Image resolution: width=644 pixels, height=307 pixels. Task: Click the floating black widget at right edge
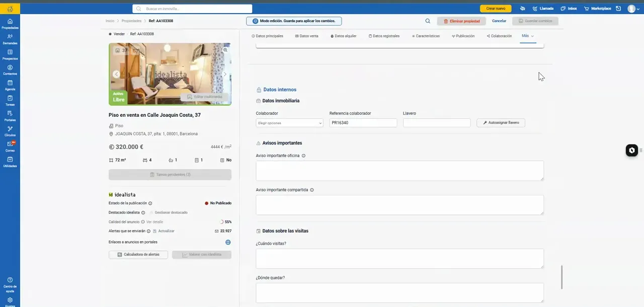tap(632, 150)
